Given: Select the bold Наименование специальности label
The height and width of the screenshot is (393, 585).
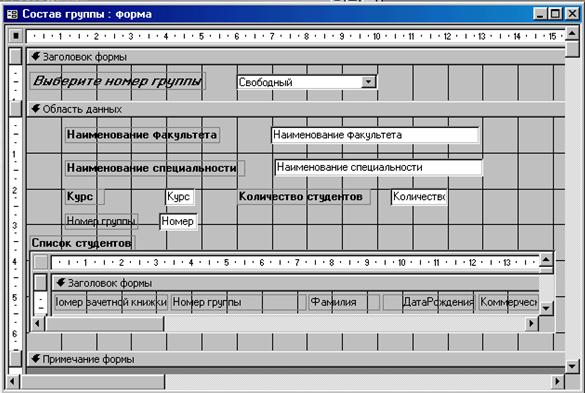Looking at the screenshot, I should (155, 168).
